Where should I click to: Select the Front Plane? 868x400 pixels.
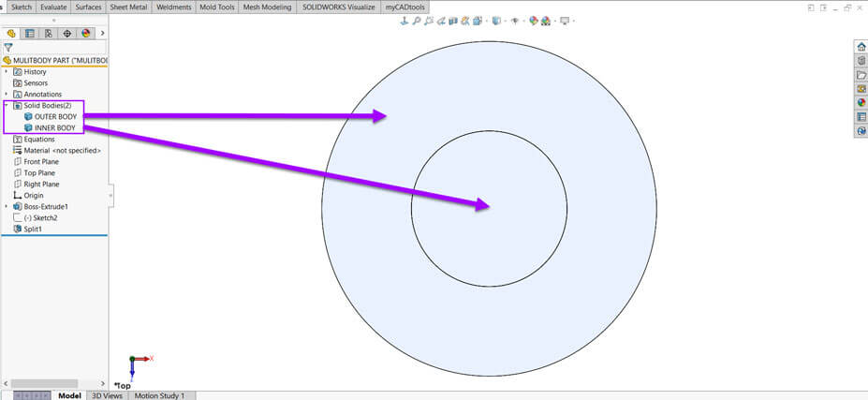tap(36, 162)
